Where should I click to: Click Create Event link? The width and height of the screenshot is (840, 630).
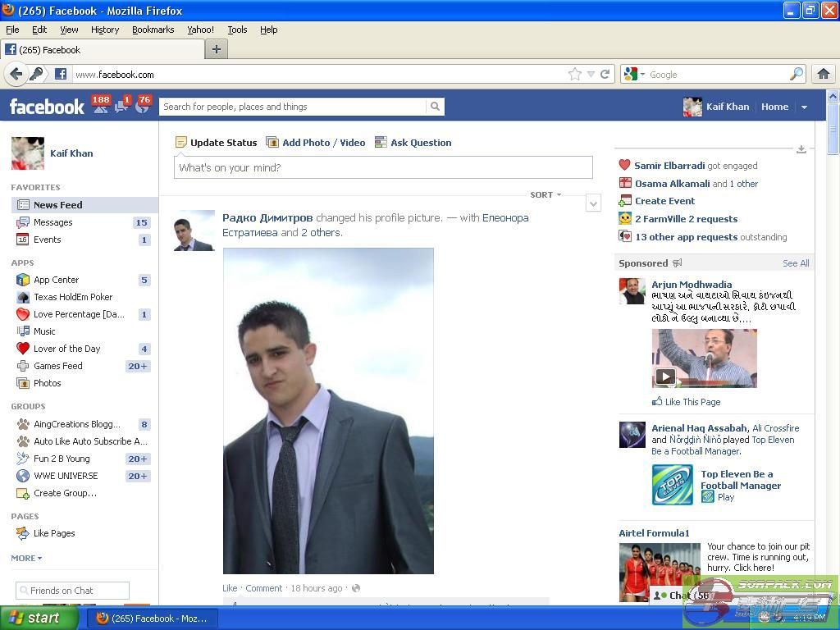point(664,201)
